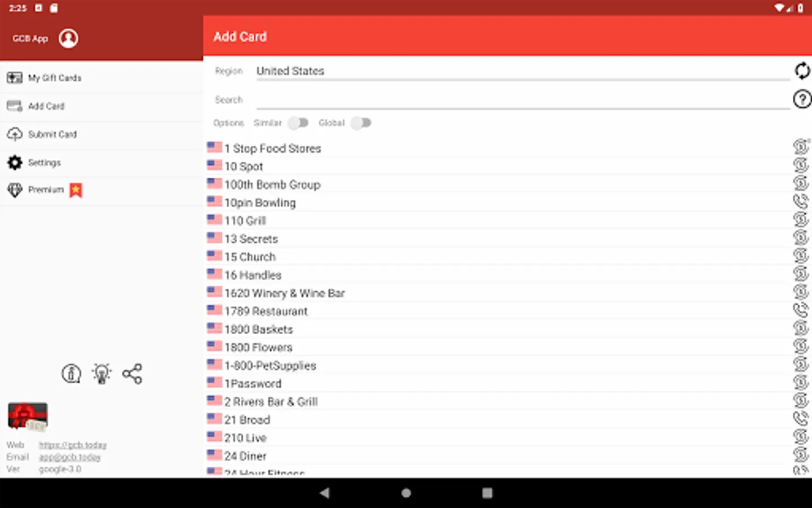The width and height of the screenshot is (812, 508).
Task: Open the user profile icon beside GCB App
Action: pyautogui.click(x=68, y=38)
